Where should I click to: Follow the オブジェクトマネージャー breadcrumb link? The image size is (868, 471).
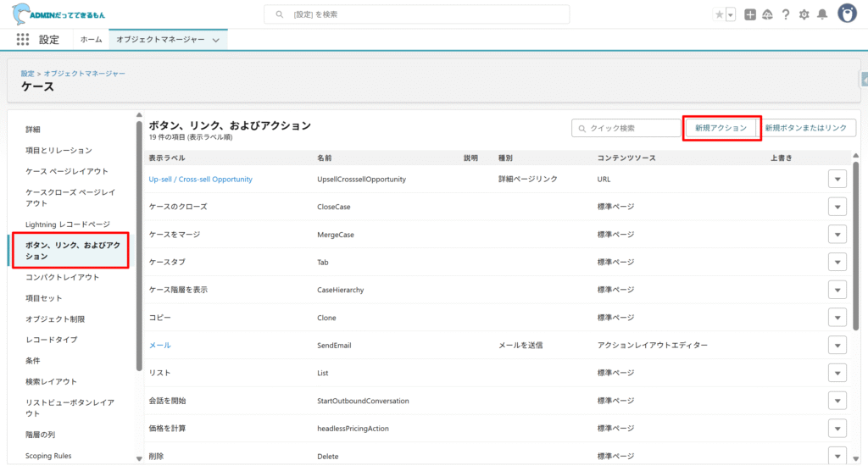click(85, 74)
